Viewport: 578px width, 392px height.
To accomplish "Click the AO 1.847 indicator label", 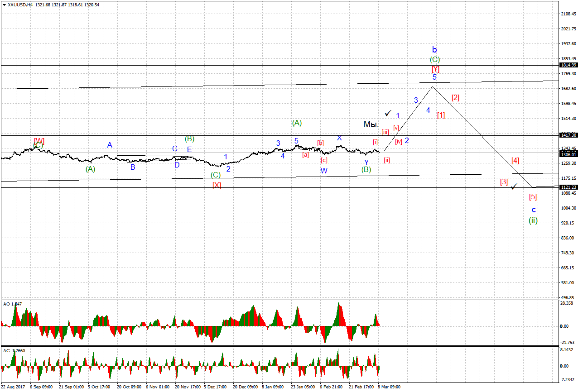I will (x=12, y=304).
